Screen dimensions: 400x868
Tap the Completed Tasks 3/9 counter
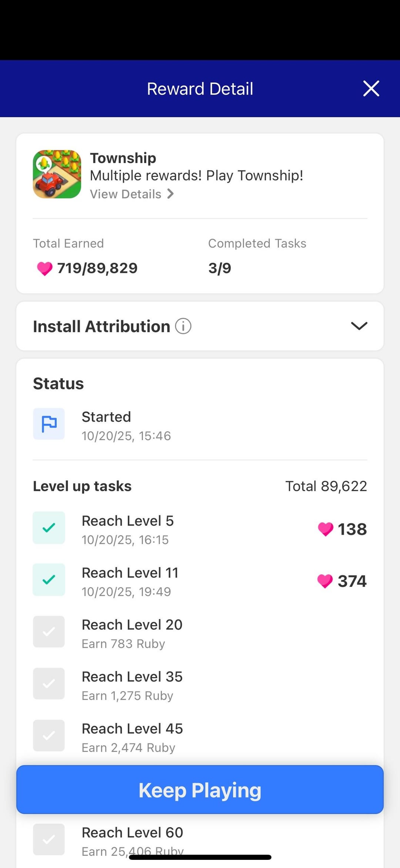click(x=220, y=268)
